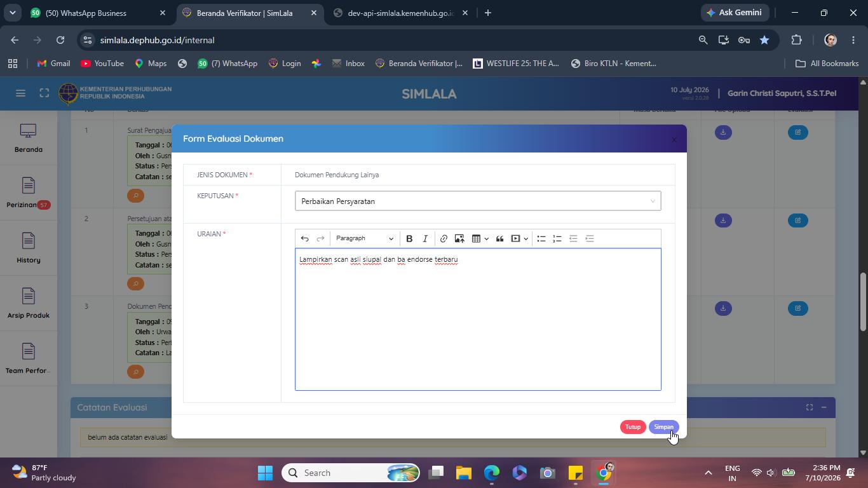Click the Windows taskbar Search box
Screen dimensions: 868x488
point(351,473)
